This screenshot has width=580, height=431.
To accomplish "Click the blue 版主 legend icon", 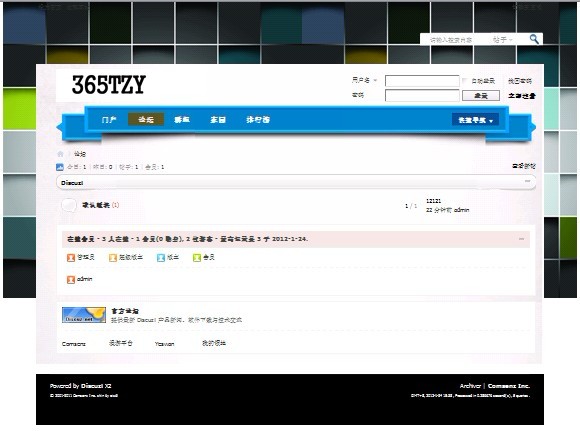I will click(x=161, y=257).
